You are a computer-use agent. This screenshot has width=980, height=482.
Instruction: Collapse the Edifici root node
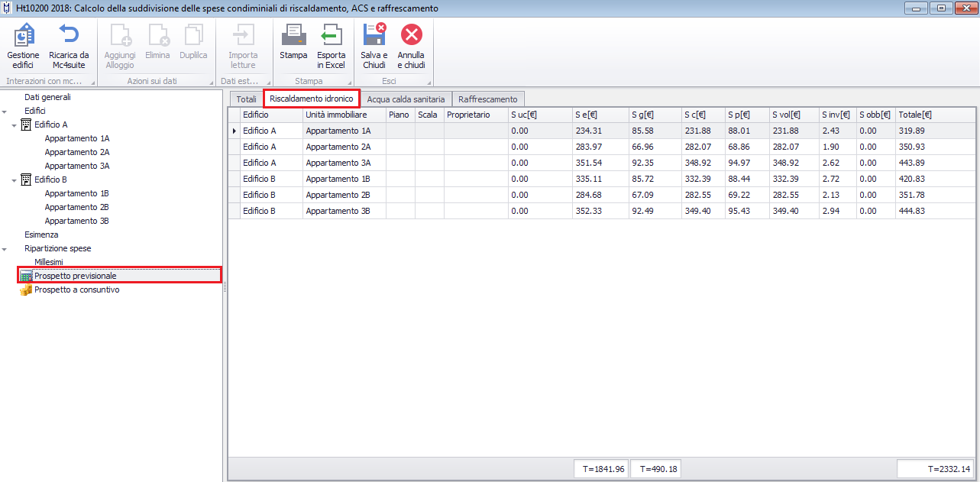click(x=5, y=112)
